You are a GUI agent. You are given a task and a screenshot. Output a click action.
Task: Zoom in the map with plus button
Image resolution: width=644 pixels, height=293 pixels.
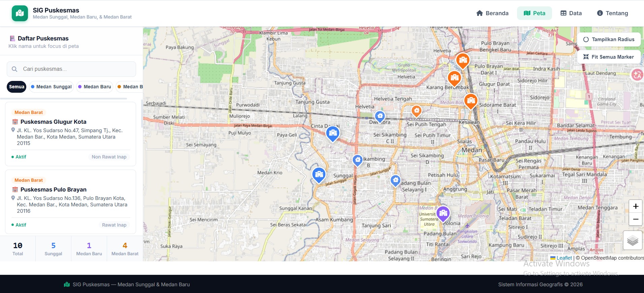(x=636, y=206)
